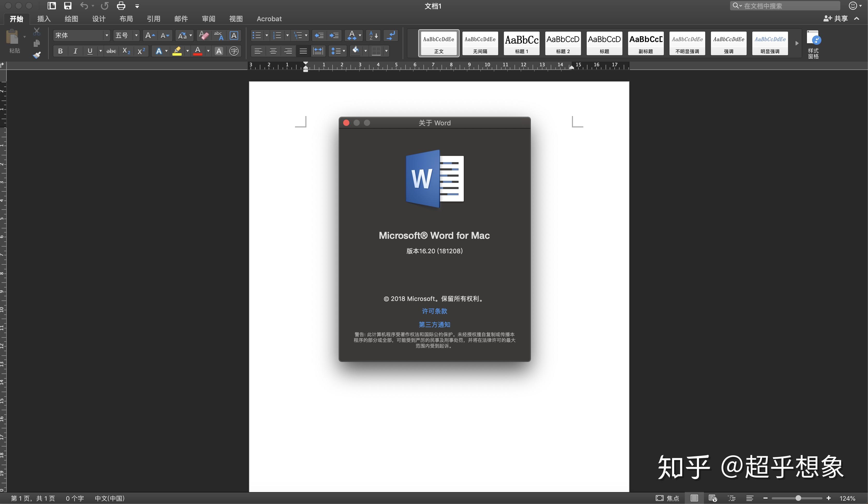Screen dimensions: 868x504
Task: Expand the change case Aa dropdown arrow
Action: pyautogui.click(x=190, y=35)
